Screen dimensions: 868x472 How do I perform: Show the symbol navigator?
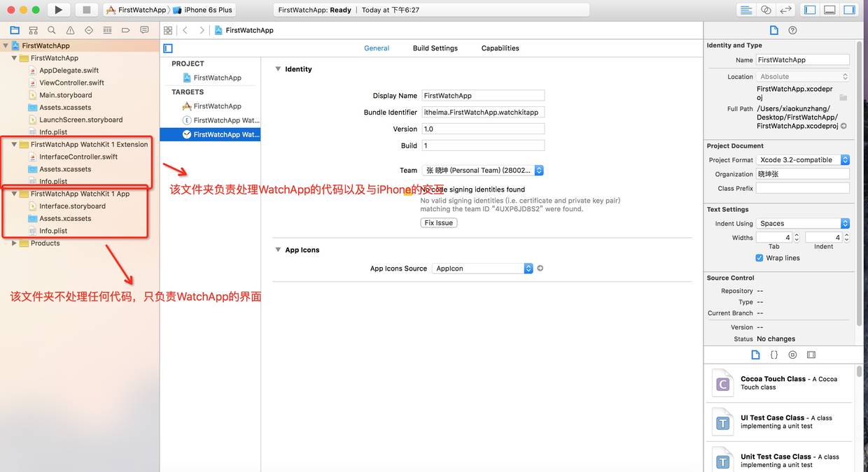point(33,30)
